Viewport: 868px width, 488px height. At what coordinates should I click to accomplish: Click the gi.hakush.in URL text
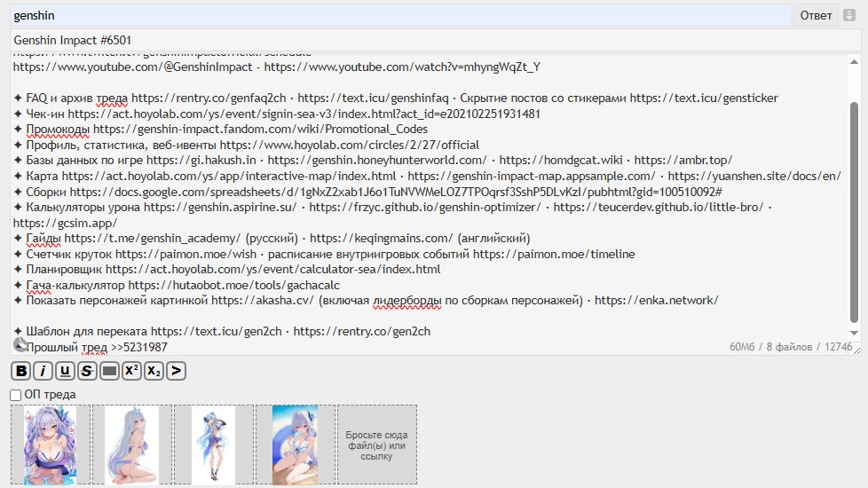(x=201, y=161)
